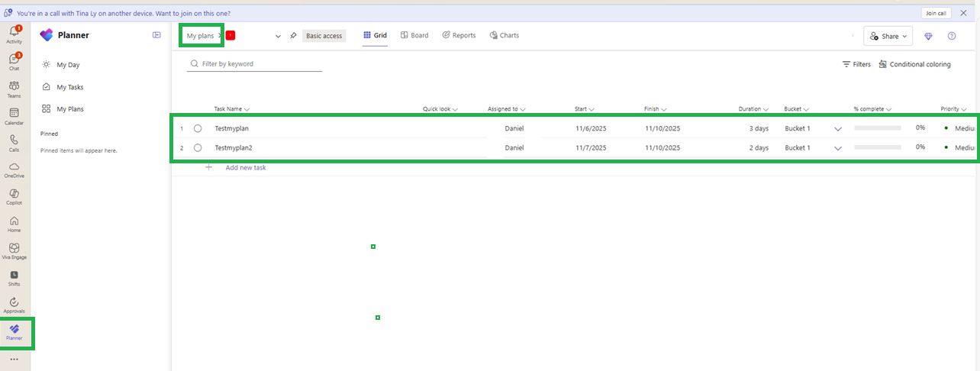The height and width of the screenshot is (371, 980).
Task: Open the Filters panel
Action: tap(856, 65)
